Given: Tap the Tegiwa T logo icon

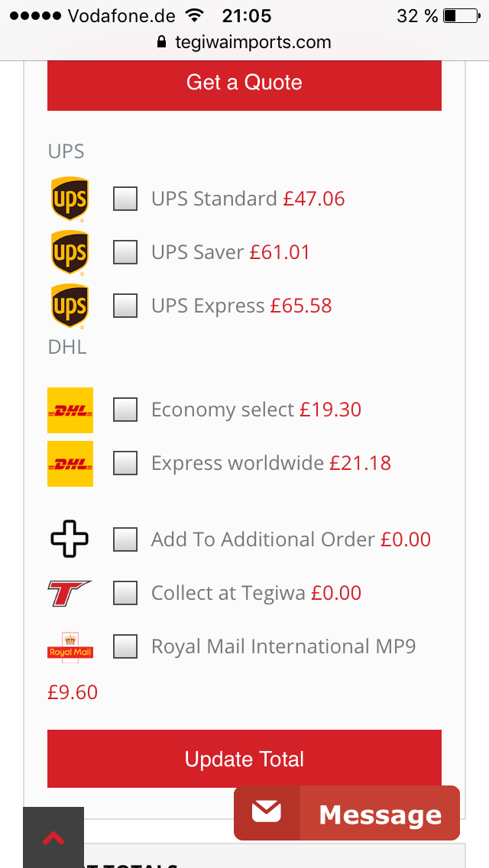Looking at the screenshot, I should click(70, 593).
